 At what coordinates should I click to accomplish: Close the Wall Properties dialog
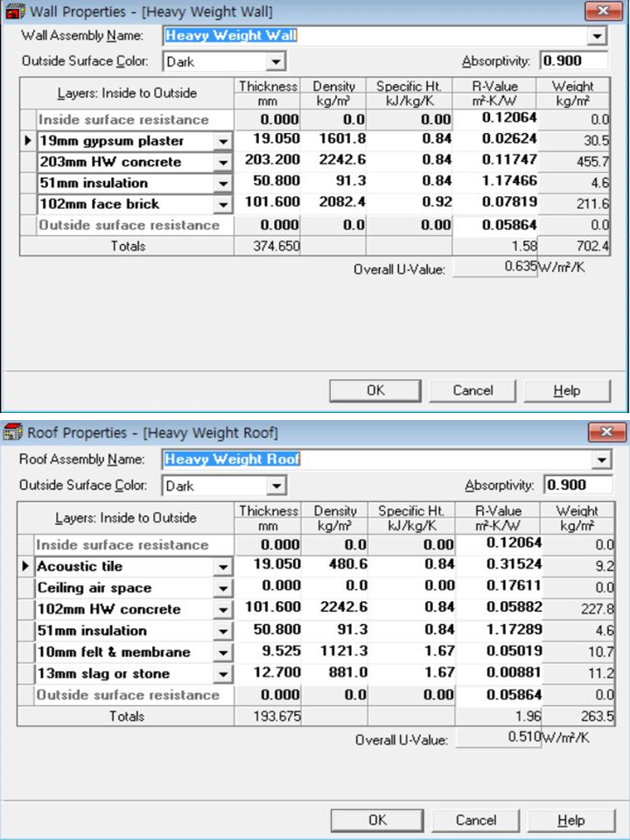tap(602, 12)
